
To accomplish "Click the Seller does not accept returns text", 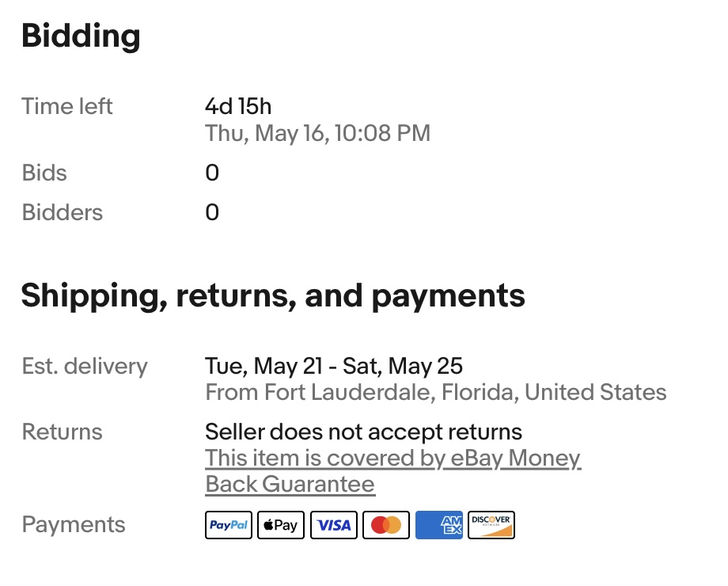I will [x=363, y=432].
